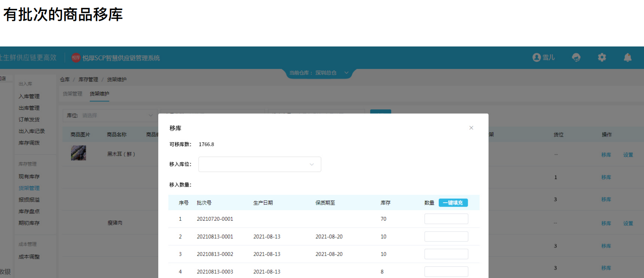
Task: Click the 操作 column header
Action: 607,135
